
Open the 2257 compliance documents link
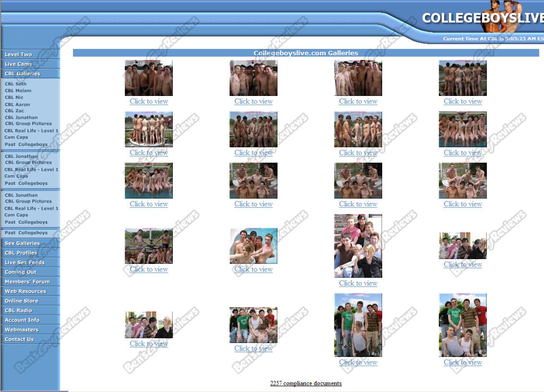coord(306,383)
